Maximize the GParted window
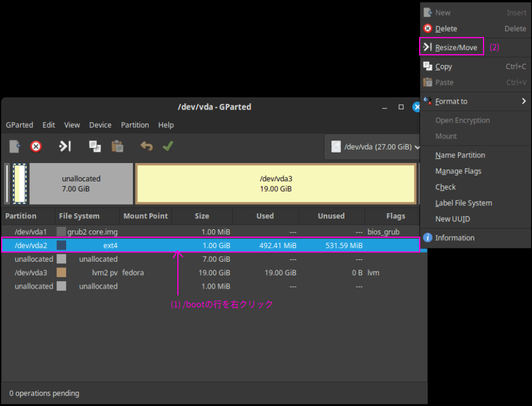Viewport: 532px width, 406px height. (401, 107)
